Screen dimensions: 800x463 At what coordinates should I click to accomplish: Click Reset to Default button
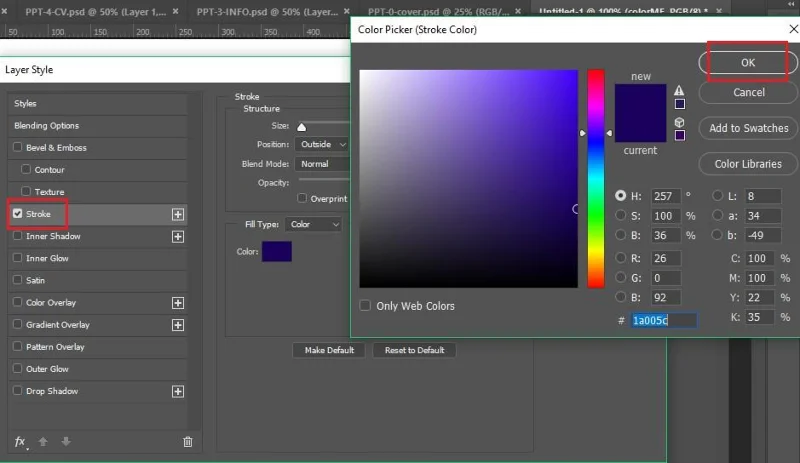click(414, 350)
